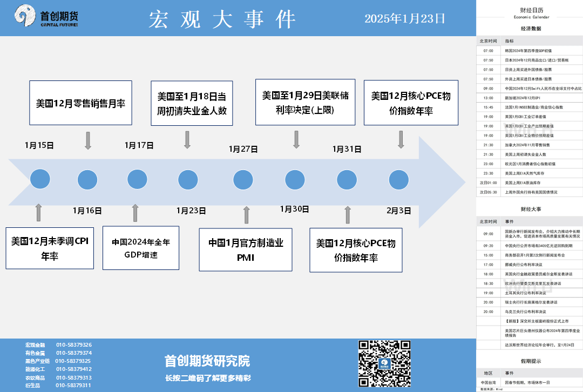Click the 美国12月零售销售月率 event box
Viewport: 583px width, 392px height.
click(80, 103)
